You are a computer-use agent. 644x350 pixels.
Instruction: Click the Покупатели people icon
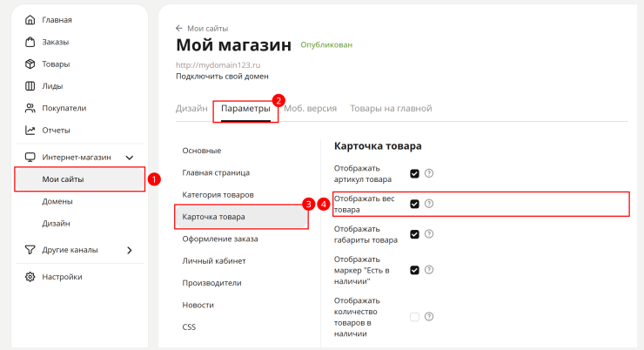[30, 108]
